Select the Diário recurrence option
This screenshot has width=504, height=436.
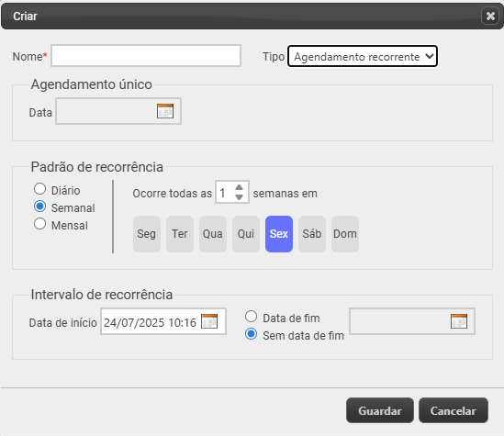[x=39, y=189]
